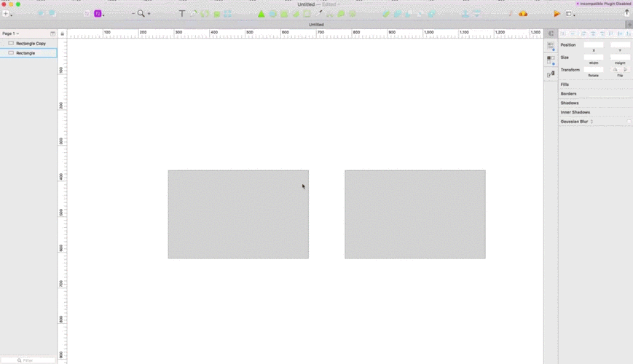Click the green triangle shape tool

pyautogui.click(x=262, y=14)
